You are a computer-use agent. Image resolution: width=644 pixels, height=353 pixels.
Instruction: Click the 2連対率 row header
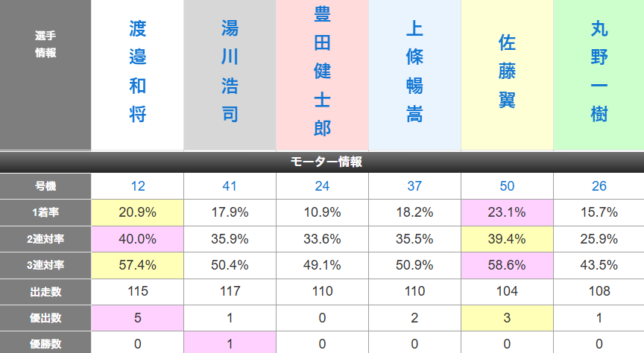pos(45,239)
